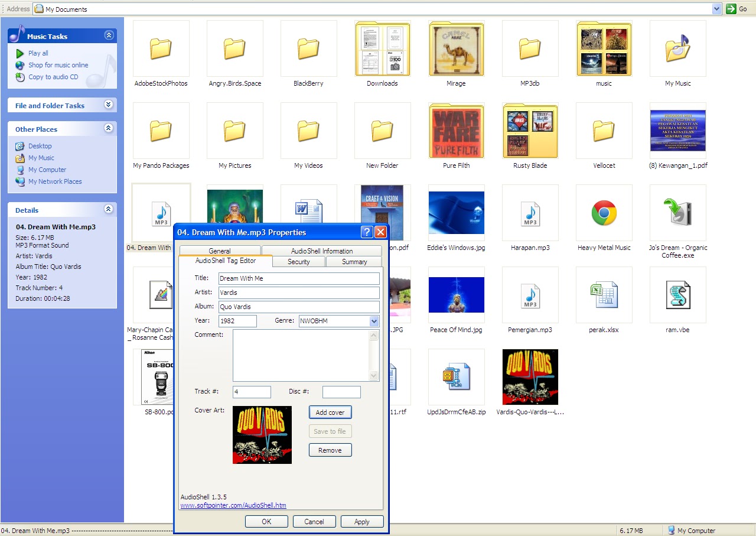The image size is (756, 536).
Task: Open the Genre dropdown in Tag Editor
Action: coord(374,321)
